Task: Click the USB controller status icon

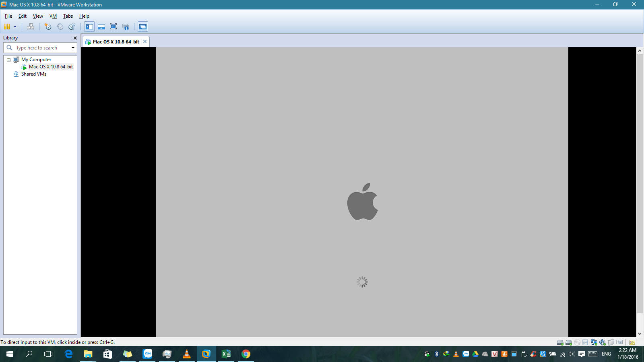Action: click(611, 342)
